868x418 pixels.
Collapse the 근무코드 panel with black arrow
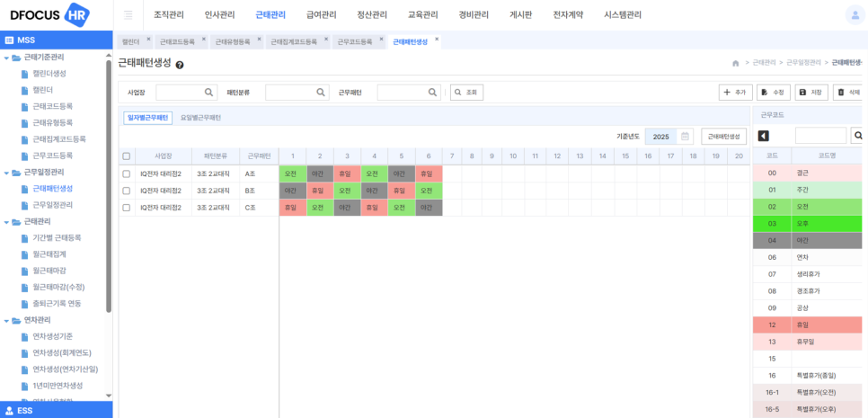click(764, 136)
